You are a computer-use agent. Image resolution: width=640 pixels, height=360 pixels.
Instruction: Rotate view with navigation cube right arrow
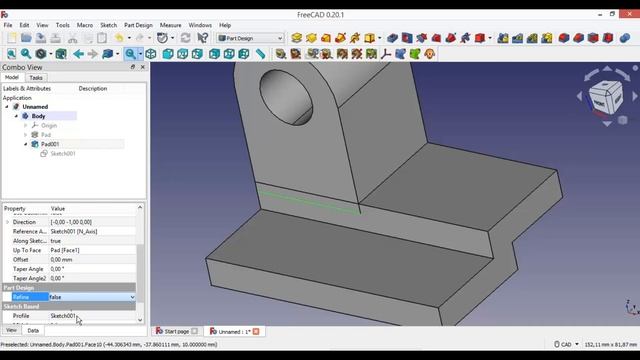coord(635,96)
